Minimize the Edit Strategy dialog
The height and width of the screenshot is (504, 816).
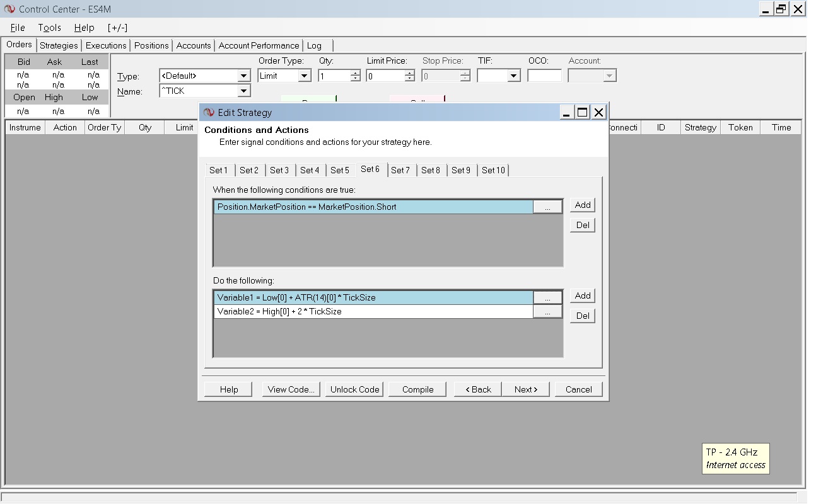pos(567,112)
